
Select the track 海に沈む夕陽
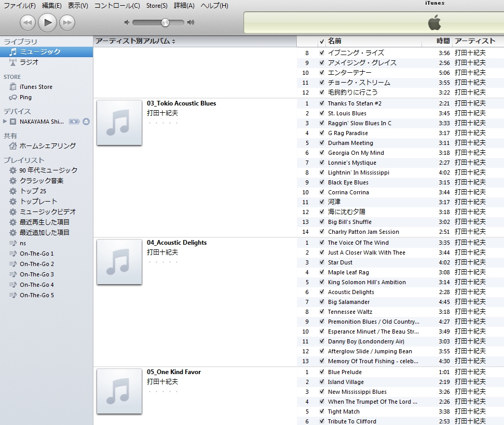click(347, 211)
